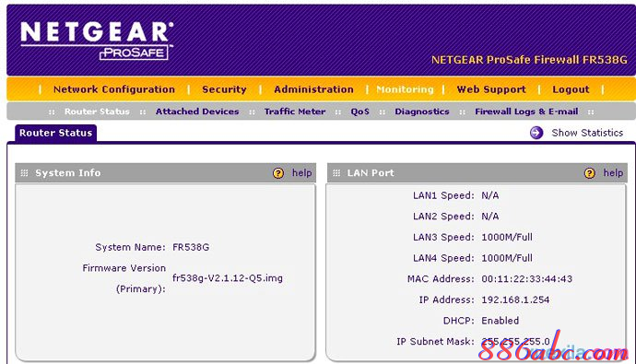Click the LAN Port help question icon
This screenshot has height=364, width=636.
[x=590, y=173]
